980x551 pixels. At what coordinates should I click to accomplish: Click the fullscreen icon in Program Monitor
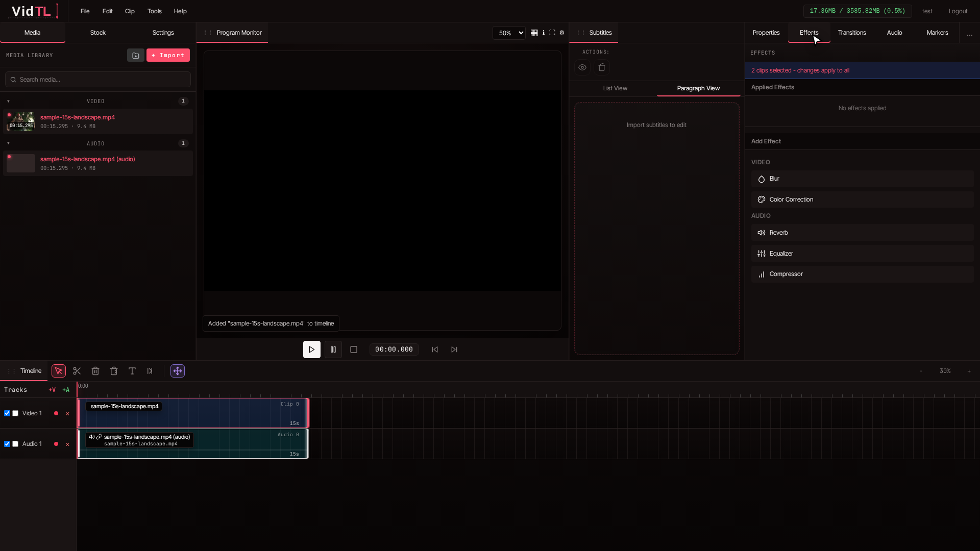pos(552,33)
